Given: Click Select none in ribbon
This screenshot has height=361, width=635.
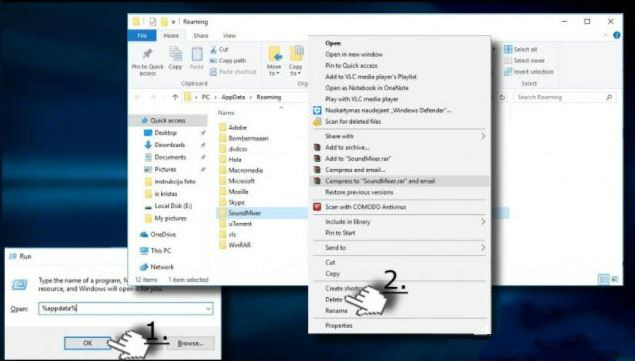Looking at the screenshot, I should (x=524, y=61).
